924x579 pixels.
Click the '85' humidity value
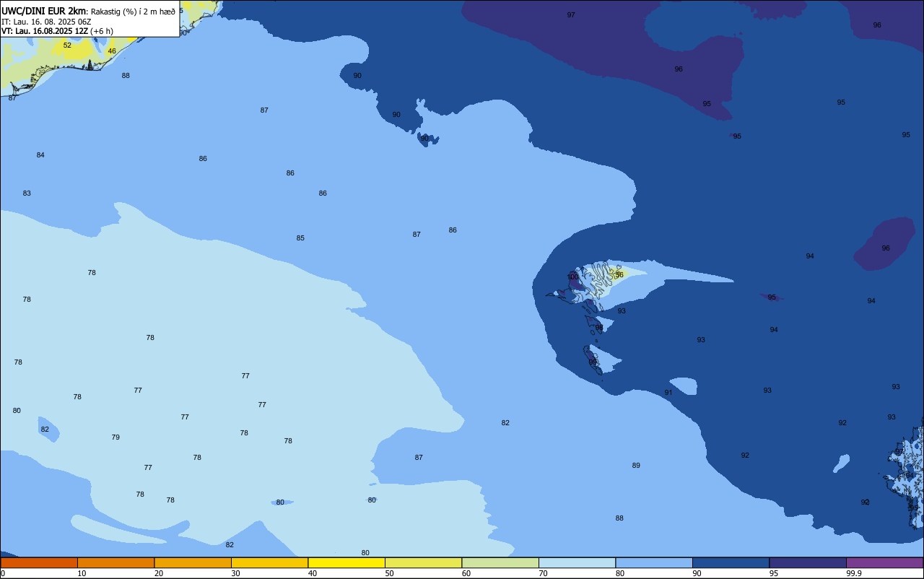pyautogui.click(x=300, y=238)
